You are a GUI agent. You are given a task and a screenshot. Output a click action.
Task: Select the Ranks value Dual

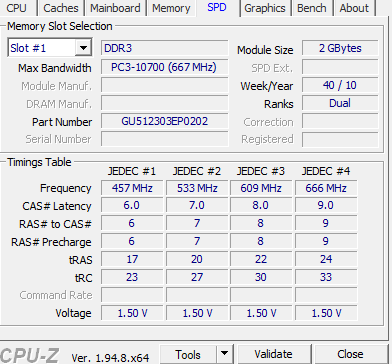340,103
